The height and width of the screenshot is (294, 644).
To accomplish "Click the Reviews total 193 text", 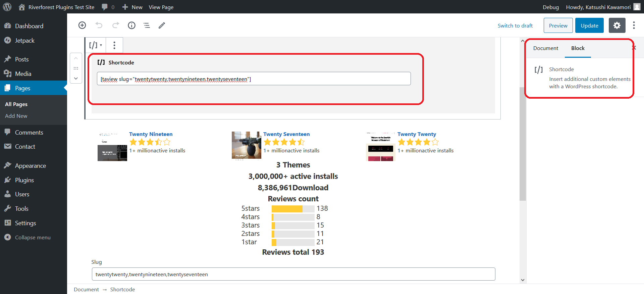I will 293,252.
